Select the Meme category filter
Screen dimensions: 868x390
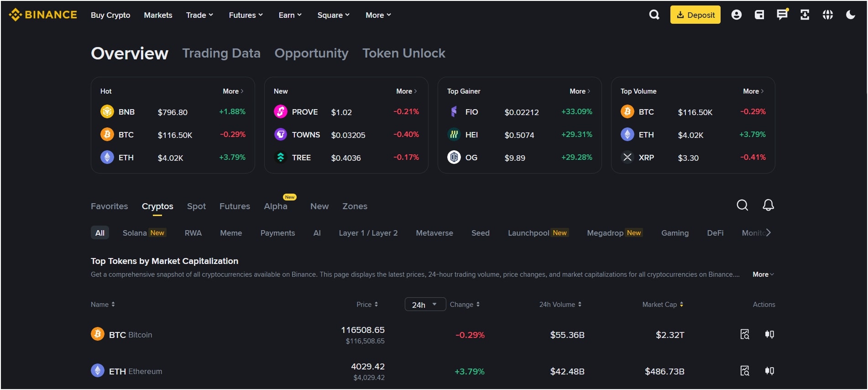click(231, 233)
